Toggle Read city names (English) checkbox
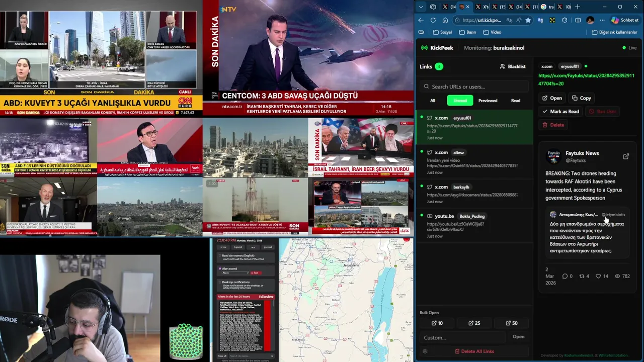Screen dimensions: 644x362 (x=219, y=255)
